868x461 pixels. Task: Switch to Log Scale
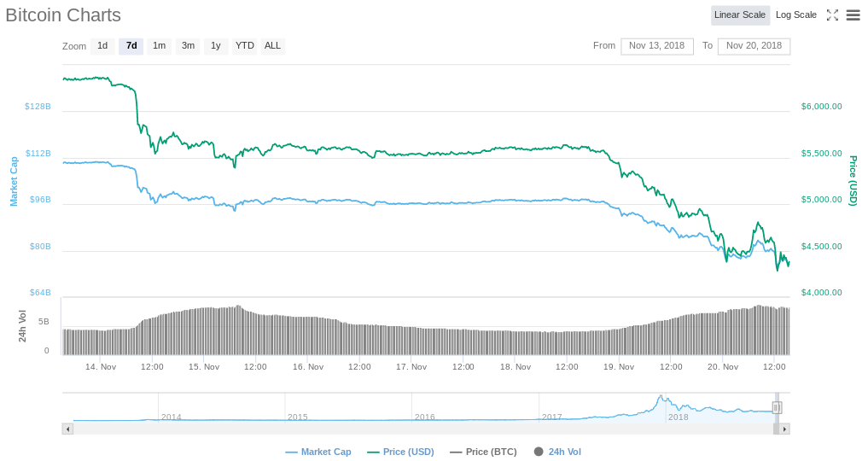coord(796,15)
